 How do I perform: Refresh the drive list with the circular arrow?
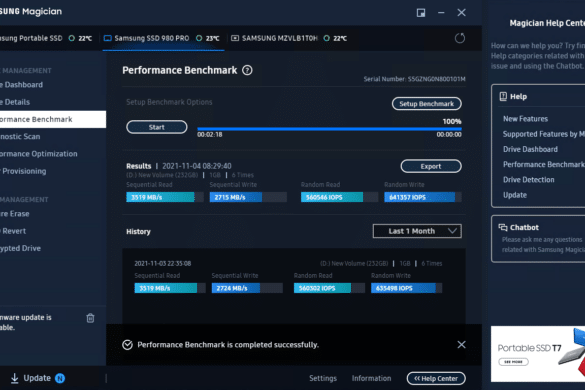point(460,38)
